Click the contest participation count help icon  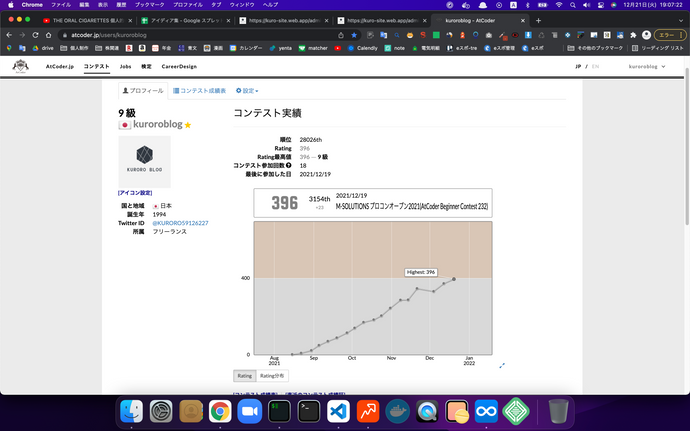(x=289, y=166)
